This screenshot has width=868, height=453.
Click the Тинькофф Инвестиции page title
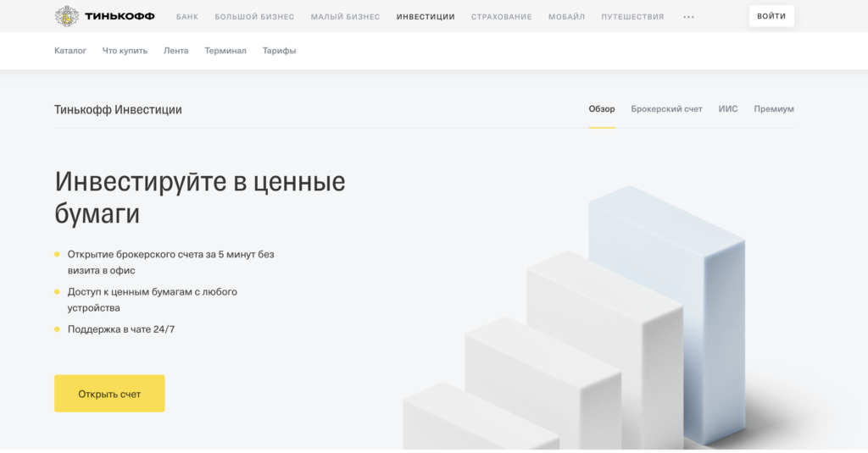(118, 109)
